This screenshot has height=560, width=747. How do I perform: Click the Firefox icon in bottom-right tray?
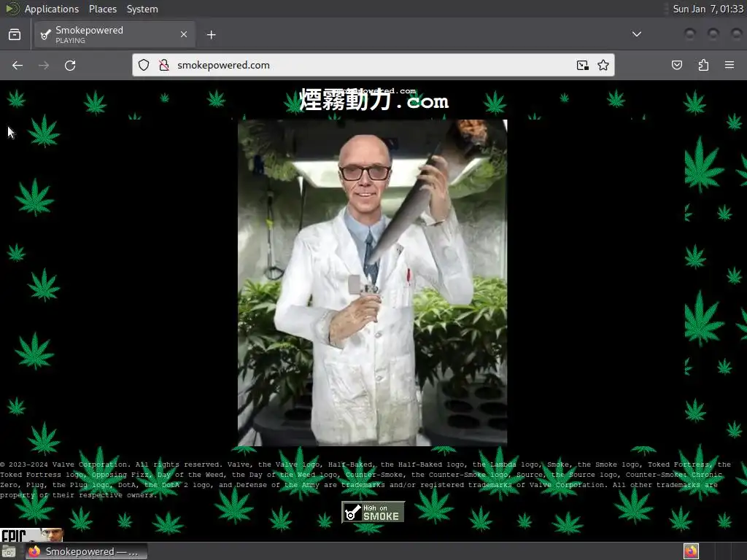click(x=691, y=551)
